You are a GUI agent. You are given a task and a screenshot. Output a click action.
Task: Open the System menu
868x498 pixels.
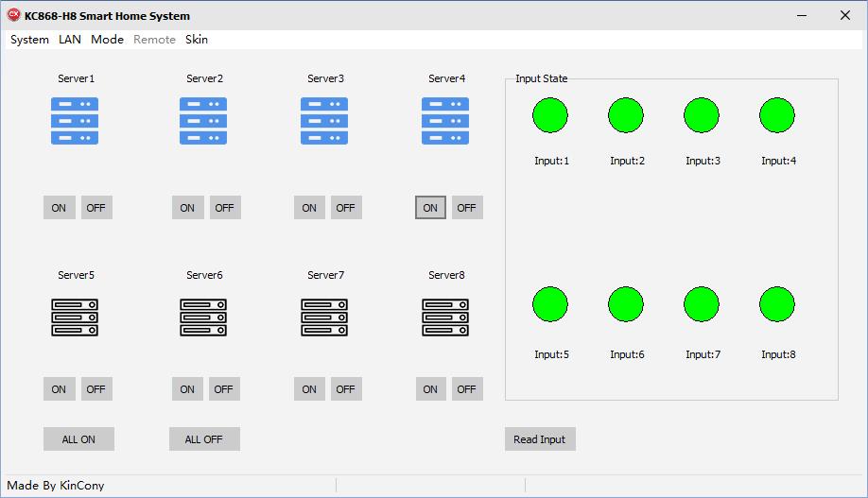29,40
